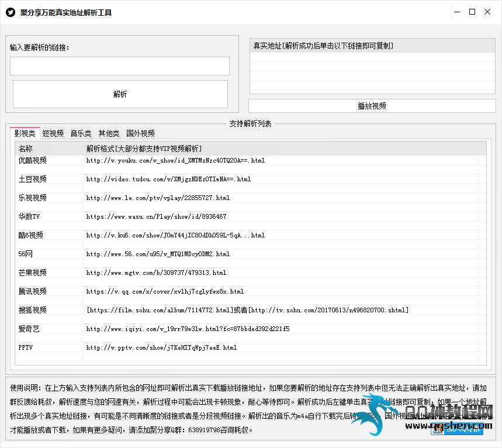The width and height of the screenshot is (502, 448).
Task: Select the 国外视频 tab
Action: click(140, 133)
